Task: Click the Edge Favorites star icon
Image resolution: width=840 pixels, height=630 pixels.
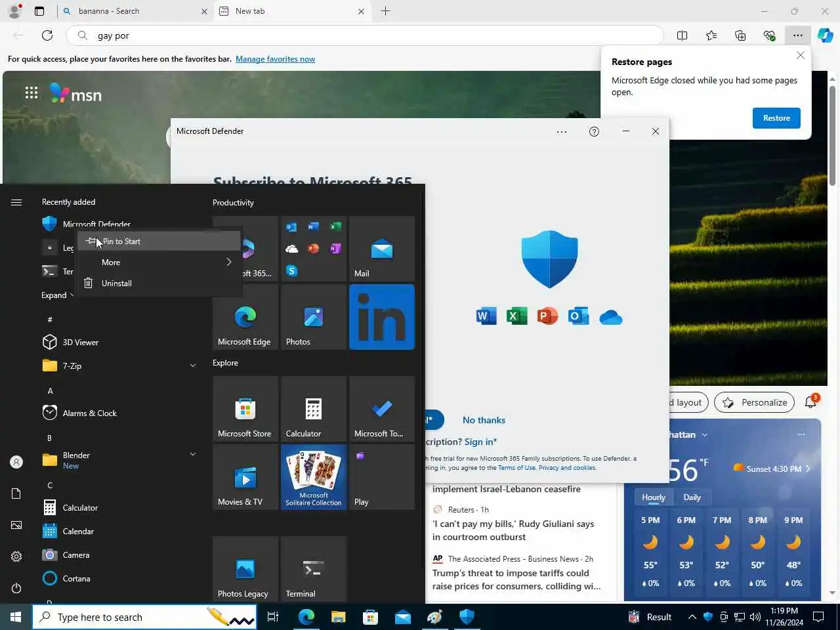Action: coord(711,35)
